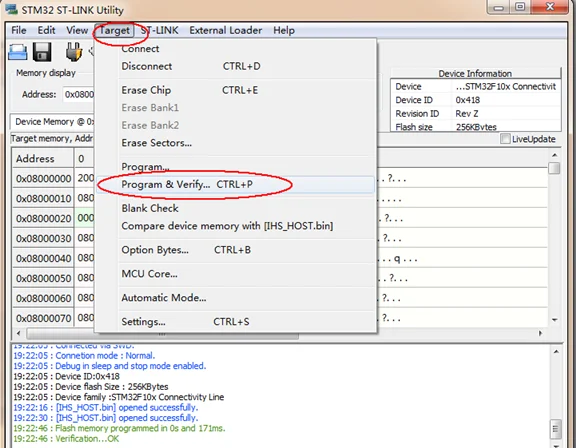The width and height of the screenshot is (576, 448).
Task: Close the Target menu via its header
Action: (x=115, y=30)
